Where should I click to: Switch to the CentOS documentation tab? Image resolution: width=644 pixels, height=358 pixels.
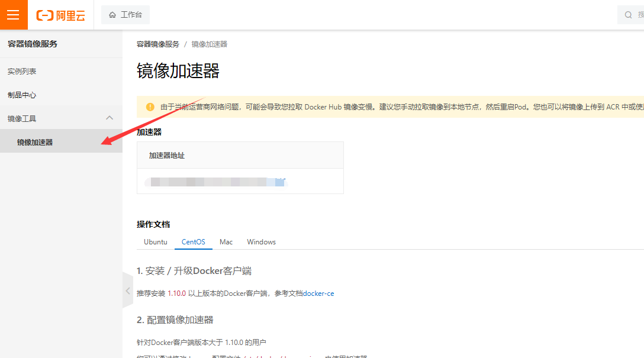(194, 242)
